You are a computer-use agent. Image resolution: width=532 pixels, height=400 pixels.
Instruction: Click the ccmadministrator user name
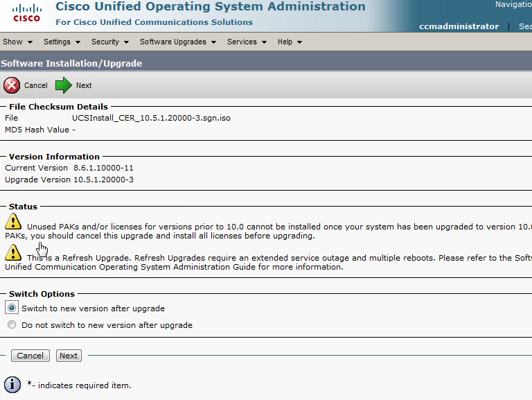(459, 26)
